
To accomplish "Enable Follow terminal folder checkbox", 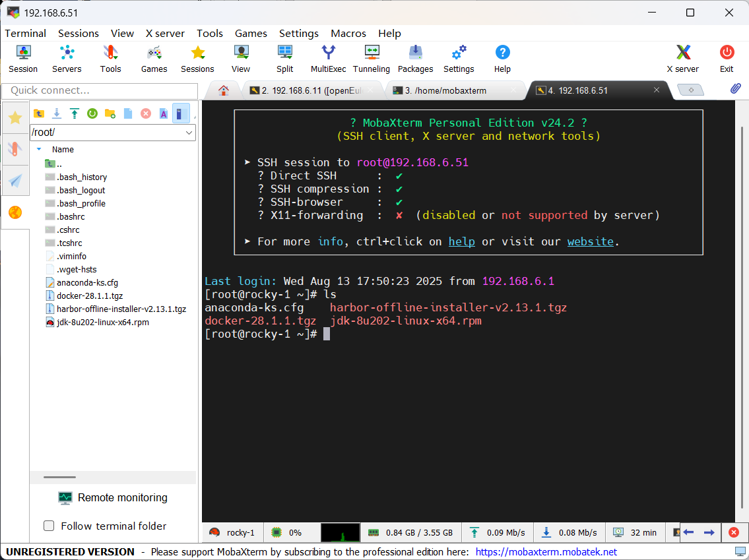I will (49, 526).
